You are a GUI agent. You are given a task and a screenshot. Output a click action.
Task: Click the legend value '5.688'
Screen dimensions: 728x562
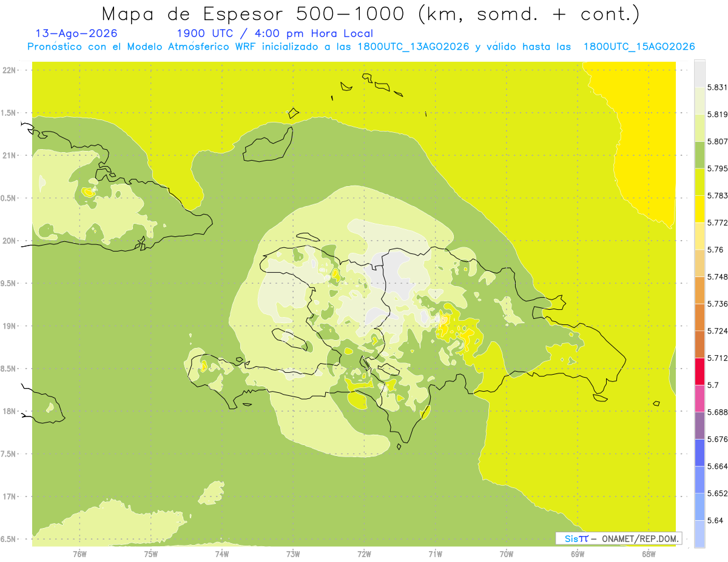717,412
